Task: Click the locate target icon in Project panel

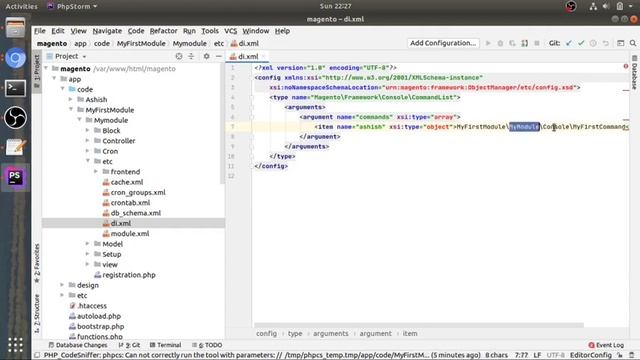Action: [x=178, y=56]
